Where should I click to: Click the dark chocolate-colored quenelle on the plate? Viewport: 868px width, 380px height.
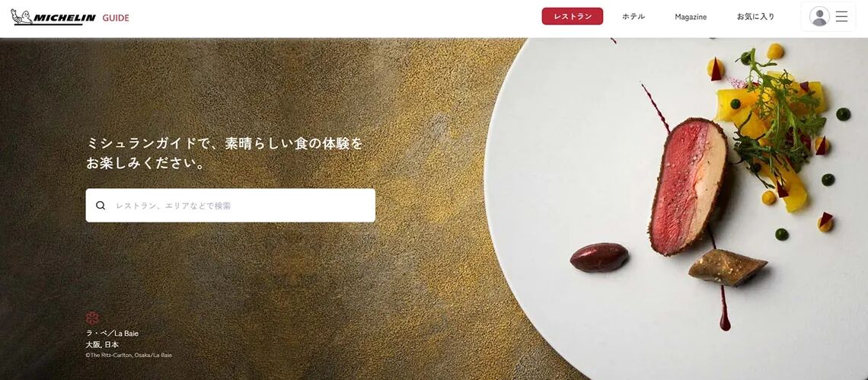(599, 257)
